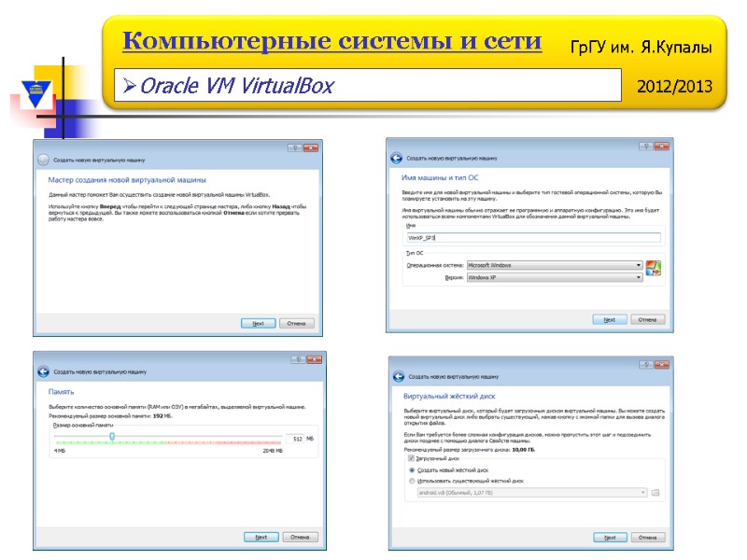Click Отмена in the Память dialog

point(300,538)
